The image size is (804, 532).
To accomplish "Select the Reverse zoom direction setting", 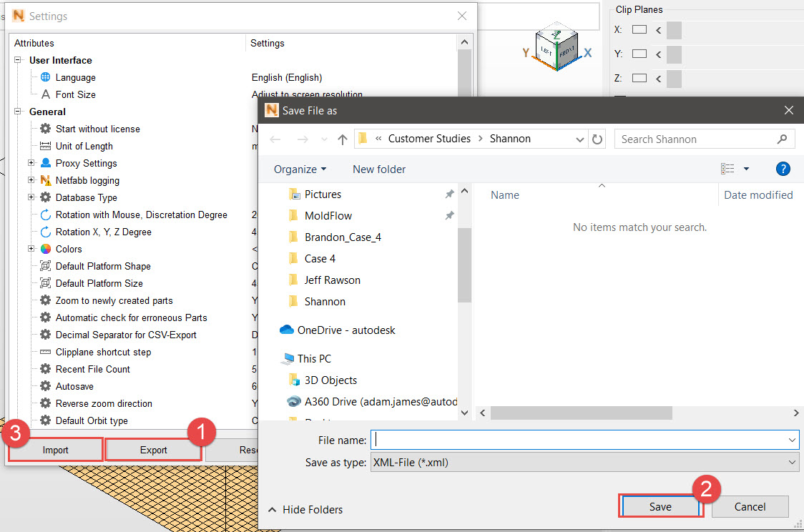I will [x=104, y=403].
